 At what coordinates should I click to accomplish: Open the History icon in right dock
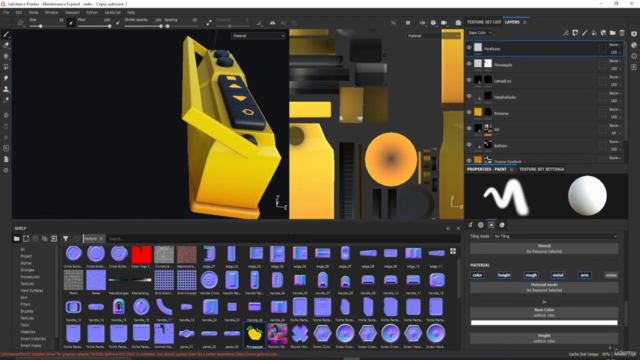[x=634, y=56]
